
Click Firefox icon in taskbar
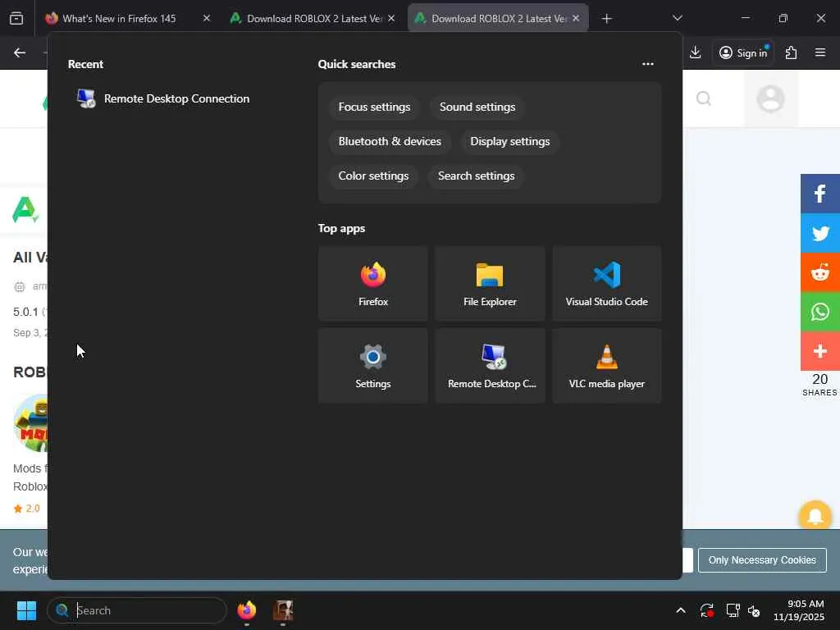tap(246, 610)
